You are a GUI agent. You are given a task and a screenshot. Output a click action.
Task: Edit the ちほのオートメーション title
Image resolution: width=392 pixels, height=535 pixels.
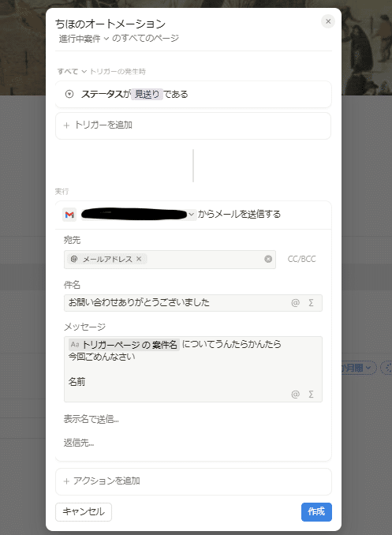point(110,24)
